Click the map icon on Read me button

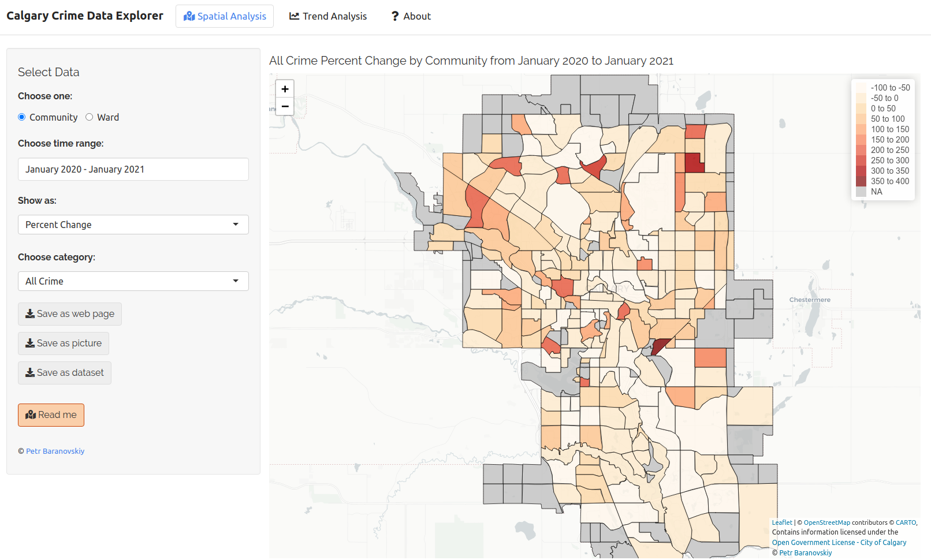[x=31, y=415]
